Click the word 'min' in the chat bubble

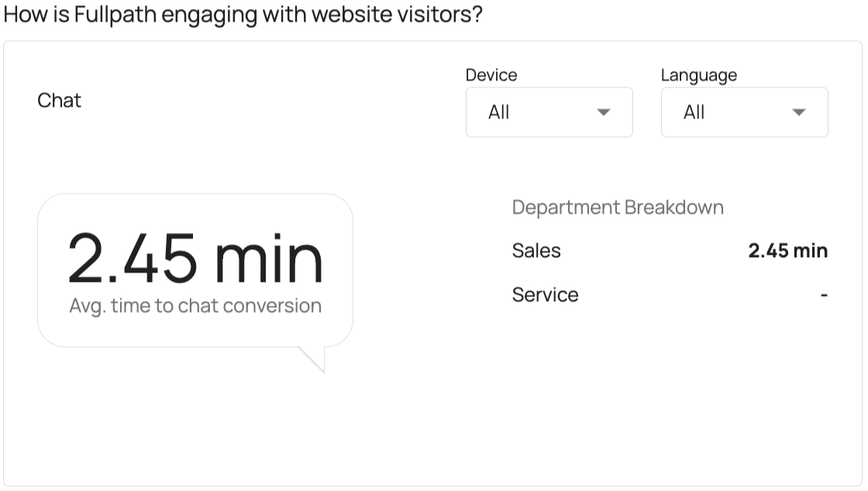(269, 259)
